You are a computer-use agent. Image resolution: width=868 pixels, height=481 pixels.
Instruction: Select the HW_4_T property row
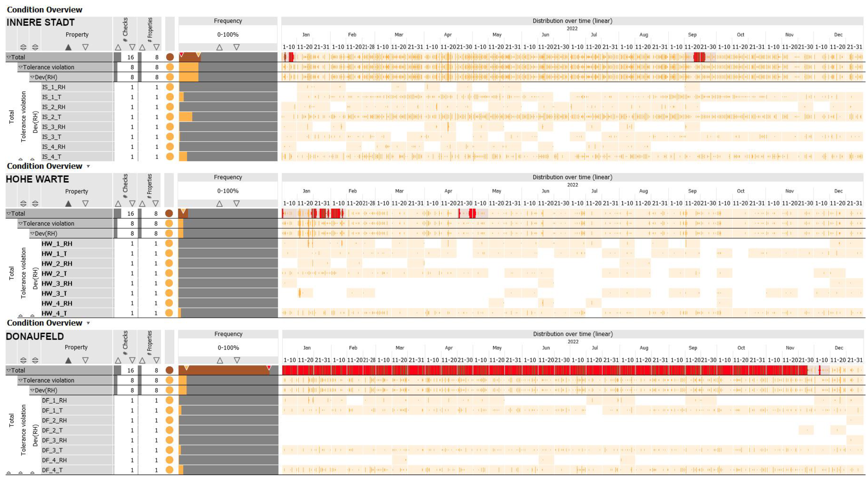pyautogui.click(x=54, y=313)
